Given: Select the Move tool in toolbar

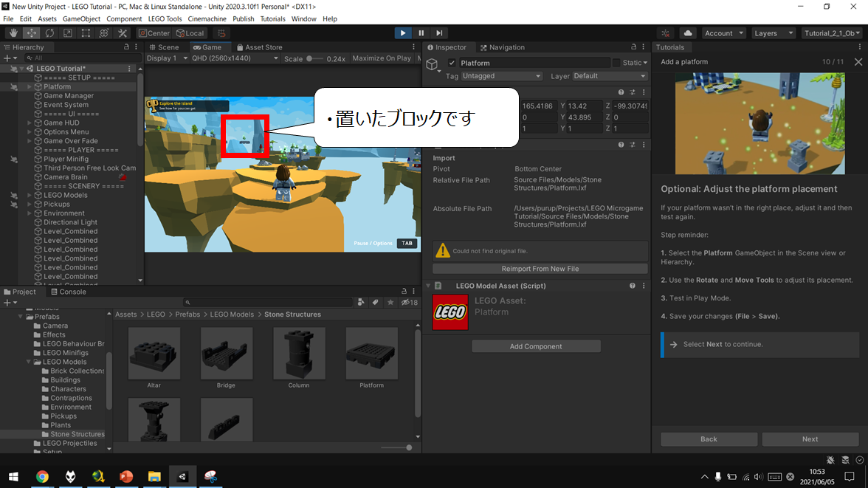Looking at the screenshot, I should (32, 33).
